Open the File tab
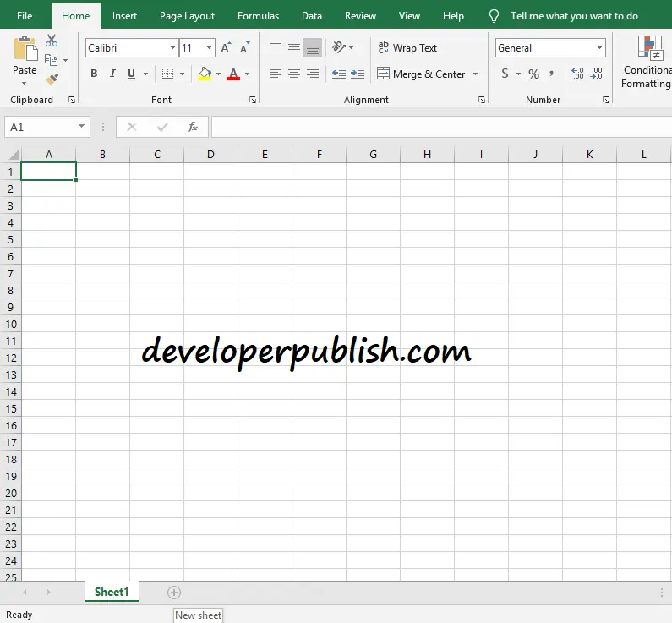 tap(25, 16)
